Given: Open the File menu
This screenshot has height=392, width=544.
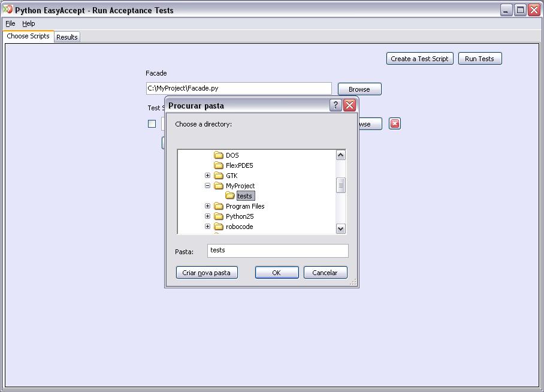Looking at the screenshot, I should [x=10, y=23].
